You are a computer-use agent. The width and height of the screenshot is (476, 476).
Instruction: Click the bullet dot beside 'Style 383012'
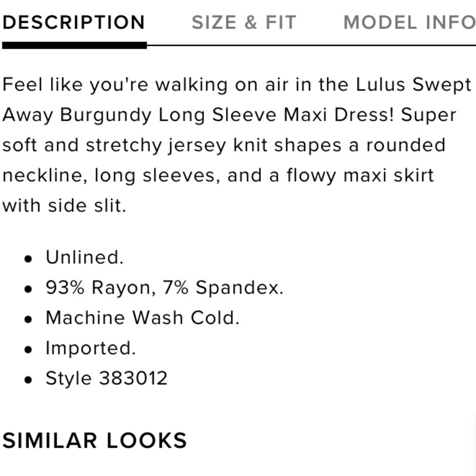(x=30, y=380)
